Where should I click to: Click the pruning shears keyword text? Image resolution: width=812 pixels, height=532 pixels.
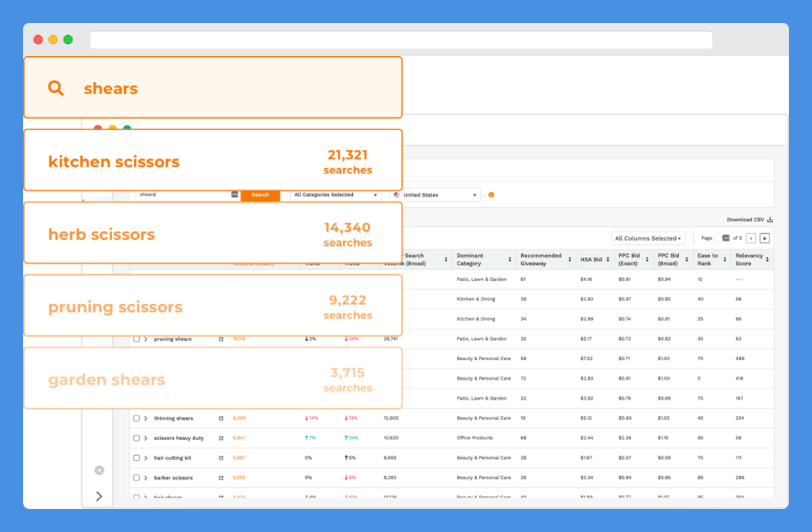point(173,339)
